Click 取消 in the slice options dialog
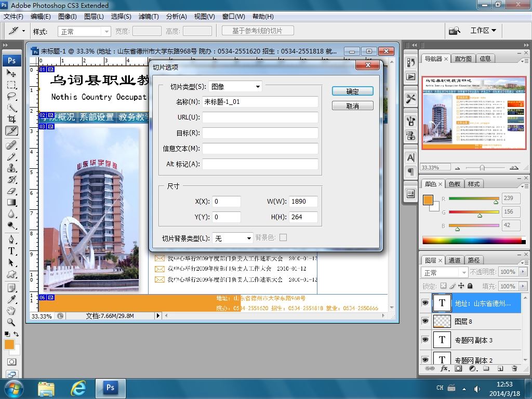Viewport: 532px width, 399px height. (353, 106)
